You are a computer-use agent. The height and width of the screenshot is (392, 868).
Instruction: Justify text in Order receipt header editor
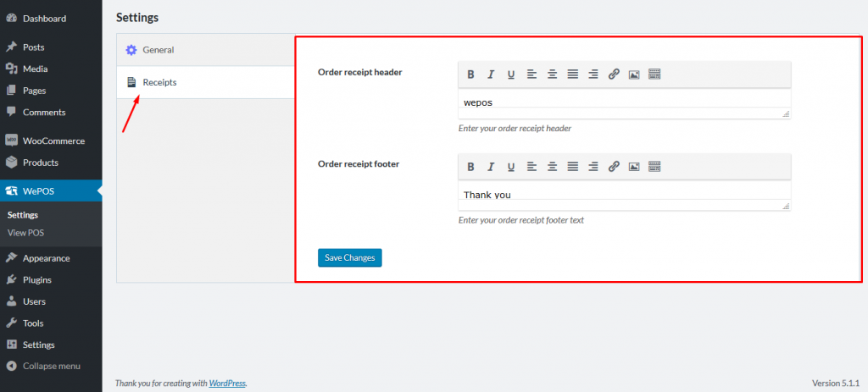[572, 75]
